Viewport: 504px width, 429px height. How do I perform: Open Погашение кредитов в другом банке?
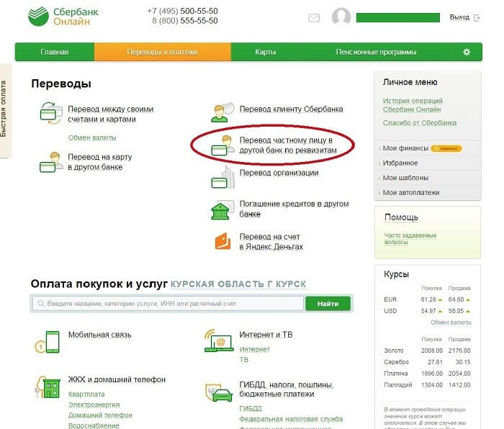tap(294, 209)
